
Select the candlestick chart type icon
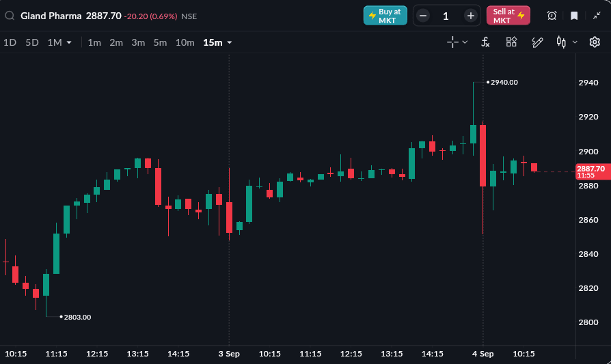[561, 42]
